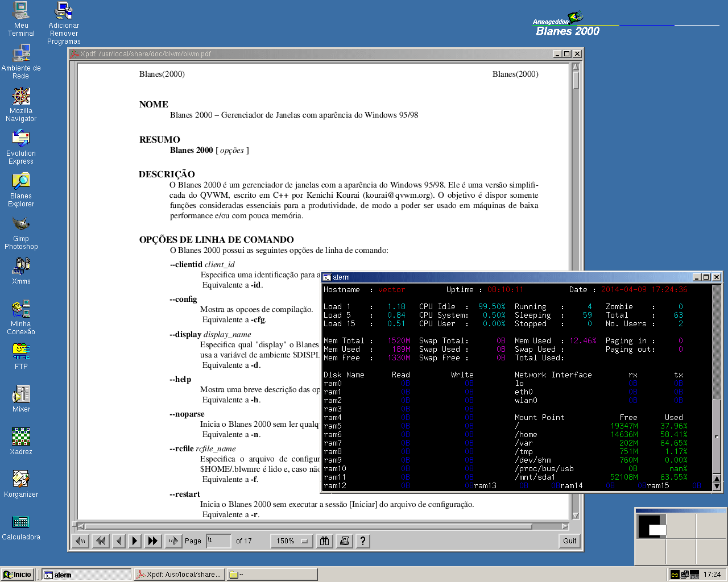
Task: Open the Mixer desktop icon
Action: 21,399
